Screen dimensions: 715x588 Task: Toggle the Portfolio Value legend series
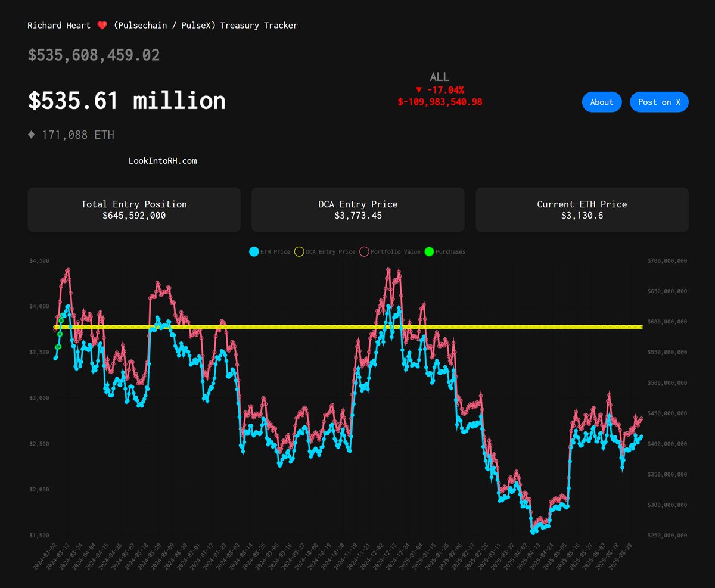point(390,252)
